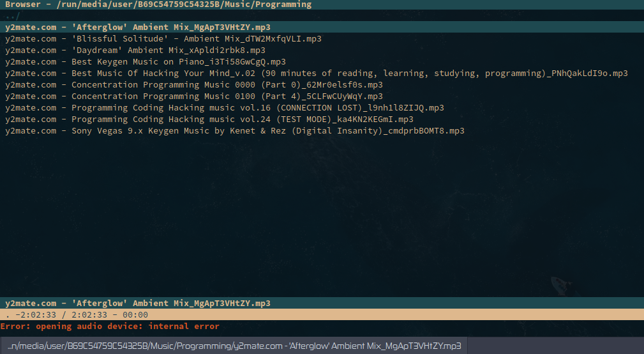
Task: Select Concentration Programming Music 0100 Part 4
Action: [x=194, y=96]
